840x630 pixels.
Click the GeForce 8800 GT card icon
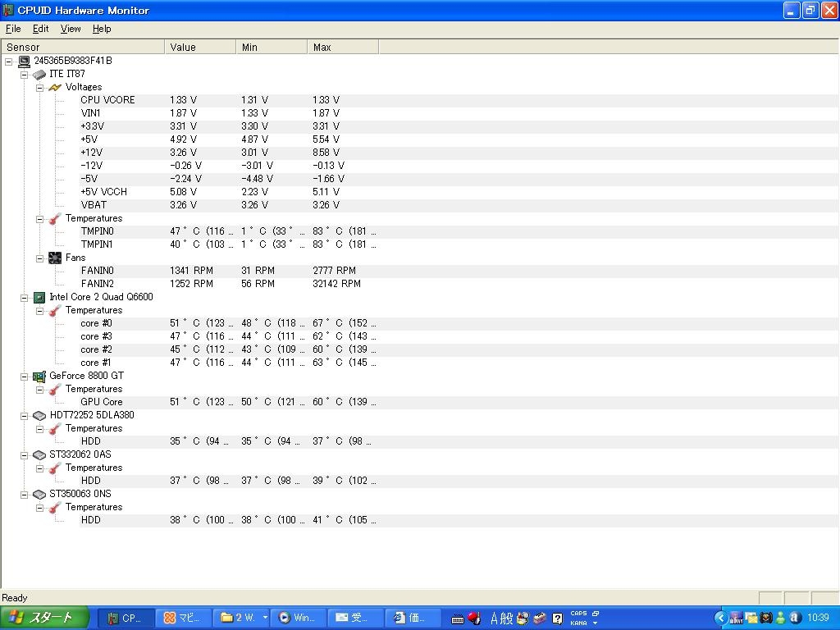coord(39,376)
